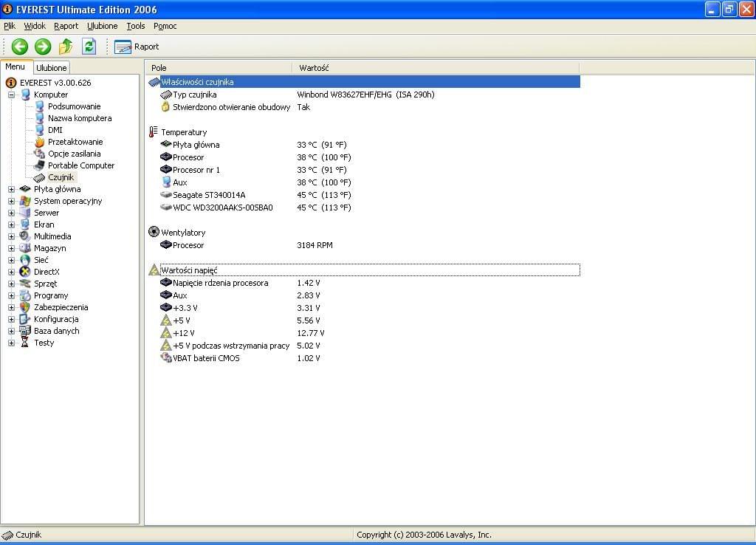Expand the Sieć tree node
Image resolution: width=756 pixels, height=545 pixels.
coord(12,260)
